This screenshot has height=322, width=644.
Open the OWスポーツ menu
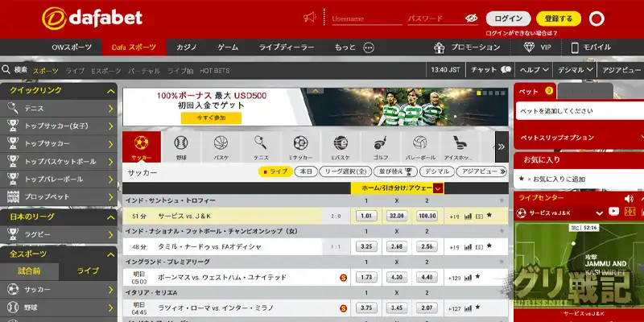[72, 47]
